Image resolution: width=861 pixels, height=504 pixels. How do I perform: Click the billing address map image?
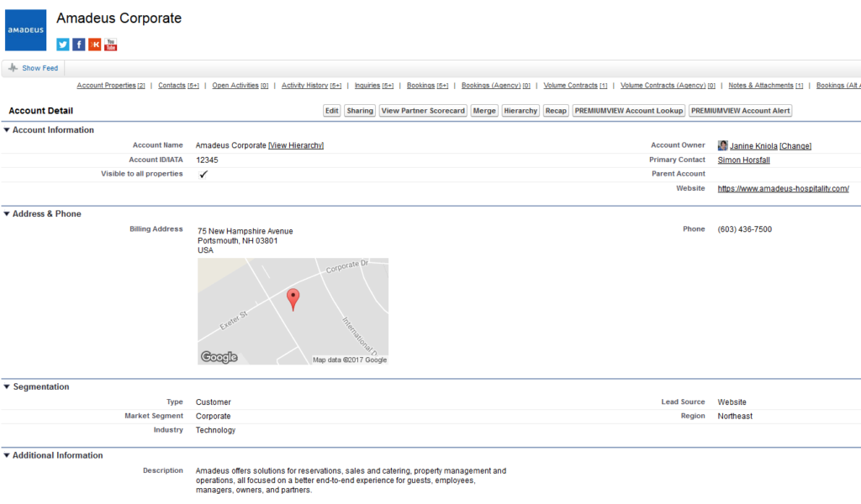pyautogui.click(x=293, y=312)
